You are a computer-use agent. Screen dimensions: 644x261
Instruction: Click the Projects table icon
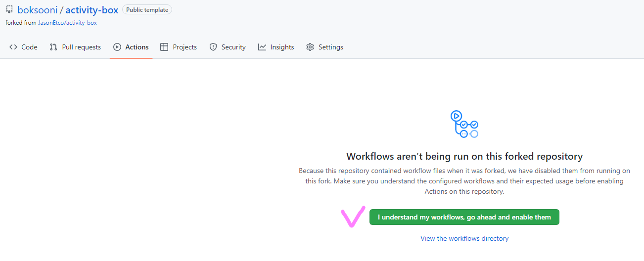pyautogui.click(x=164, y=47)
